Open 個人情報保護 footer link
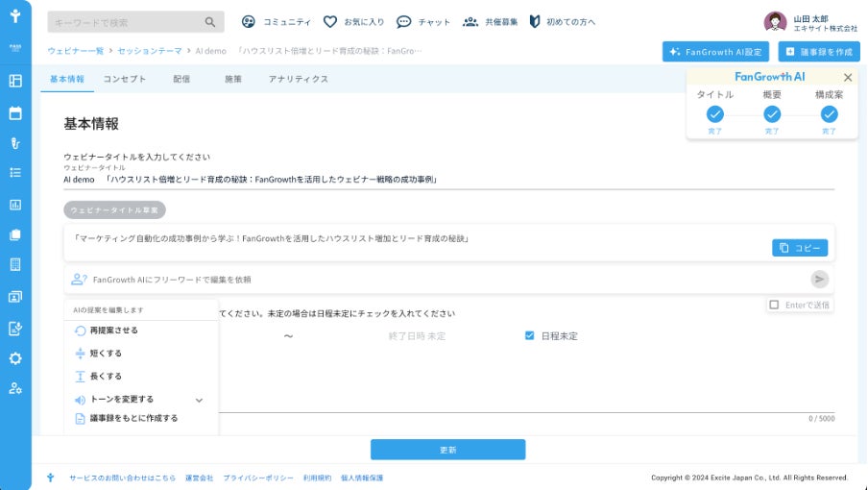 362,478
